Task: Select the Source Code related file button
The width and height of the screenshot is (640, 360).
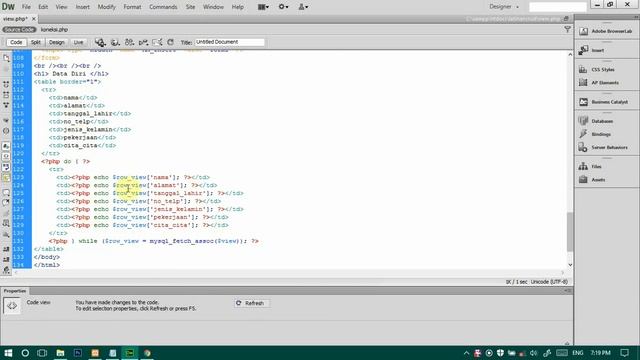Action: (19, 29)
